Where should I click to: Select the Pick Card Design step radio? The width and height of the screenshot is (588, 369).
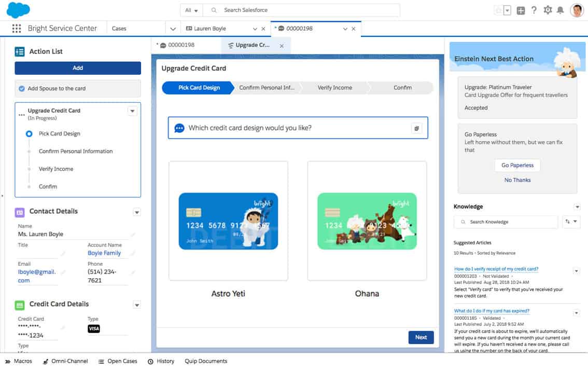pyautogui.click(x=29, y=133)
